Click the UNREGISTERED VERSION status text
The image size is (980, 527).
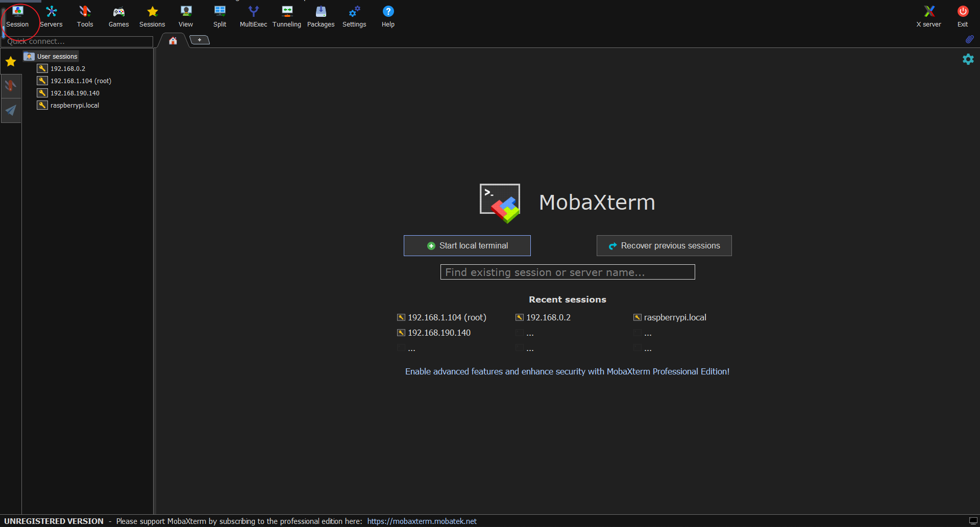pyautogui.click(x=54, y=521)
